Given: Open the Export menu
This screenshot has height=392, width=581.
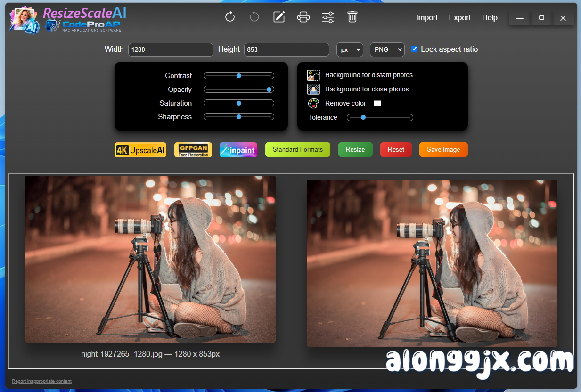Looking at the screenshot, I should tap(460, 18).
